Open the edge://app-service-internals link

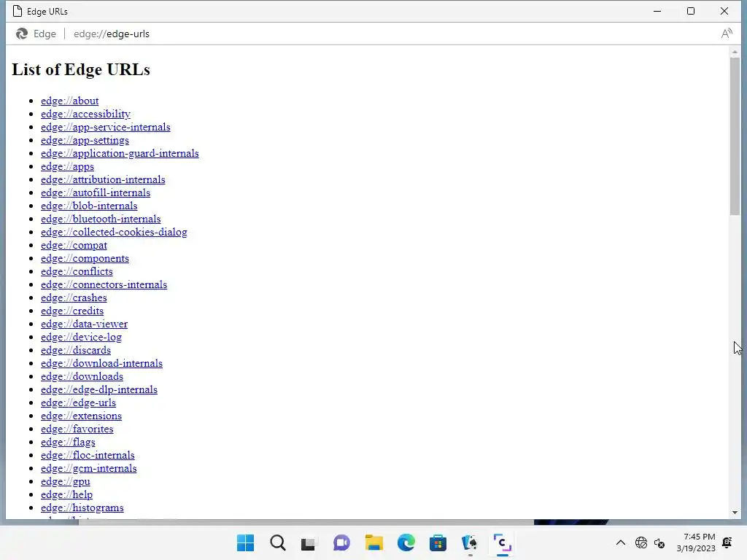point(105,127)
